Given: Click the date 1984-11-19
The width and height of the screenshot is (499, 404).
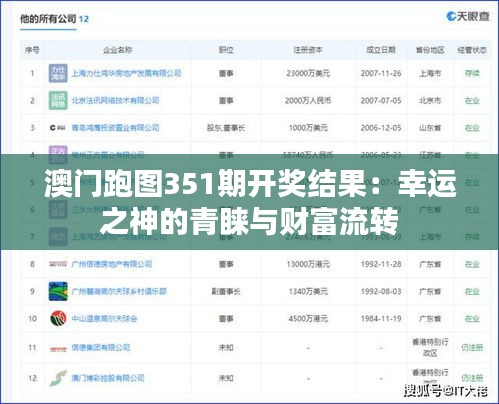Looking at the screenshot, I should click(381, 319).
